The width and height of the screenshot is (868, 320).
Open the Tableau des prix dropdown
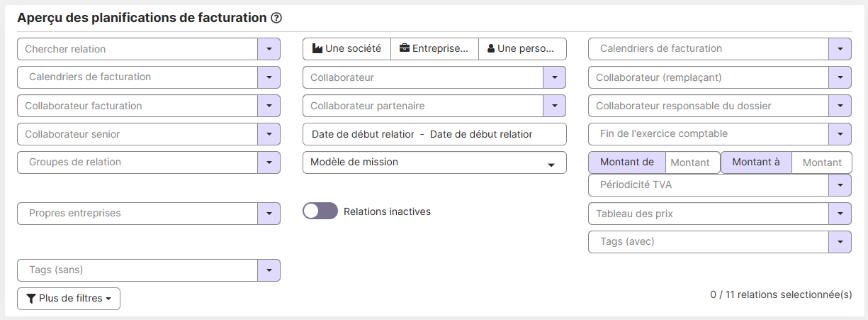(840, 214)
